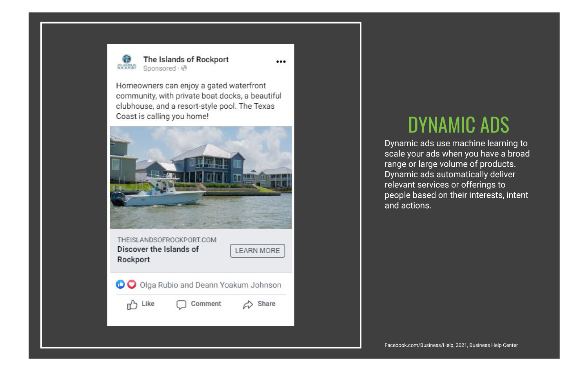Click the green DYNAMIC ADS heading
The height and width of the screenshot is (371, 588).
[x=459, y=125]
